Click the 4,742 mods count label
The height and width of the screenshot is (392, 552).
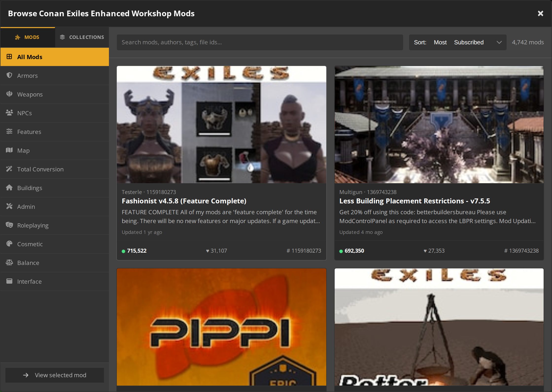(x=528, y=42)
